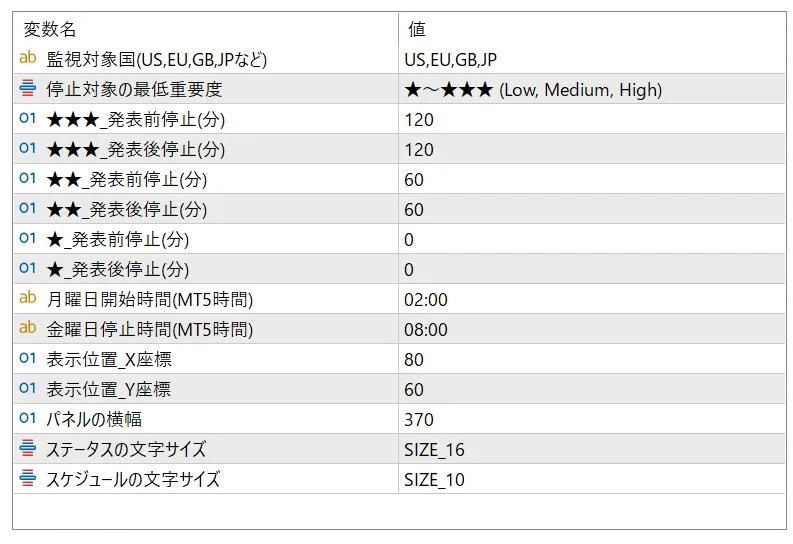Click the string icon beside 監視対象国
Screen dimensions: 793x544
[28, 60]
